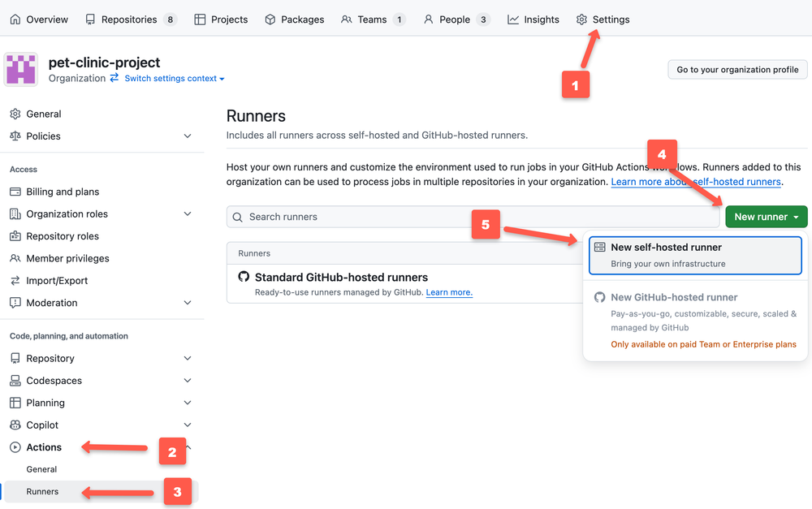Expand the Organization roles section
The width and height of the screenshot is (812, 509).
188,214
